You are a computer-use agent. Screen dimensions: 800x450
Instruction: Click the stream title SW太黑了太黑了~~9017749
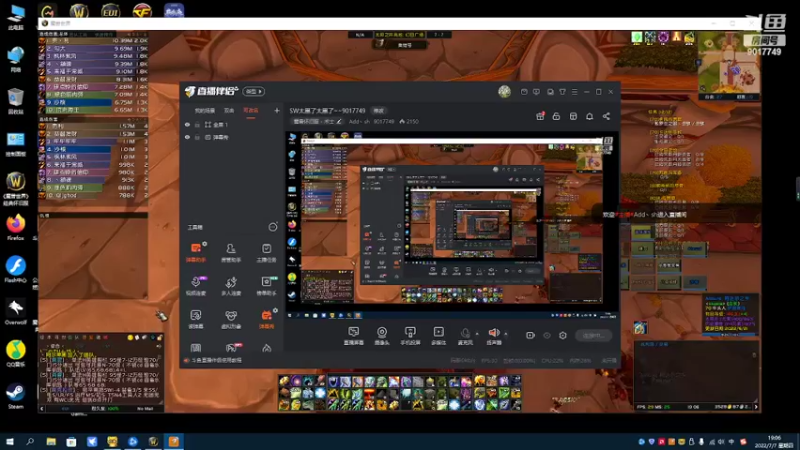pos(327,111)
